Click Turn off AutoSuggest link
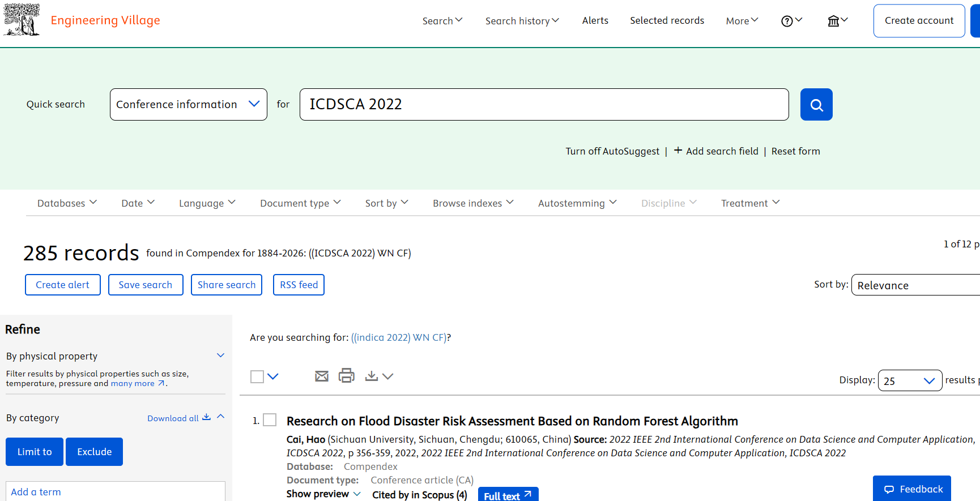 [612, 151]
